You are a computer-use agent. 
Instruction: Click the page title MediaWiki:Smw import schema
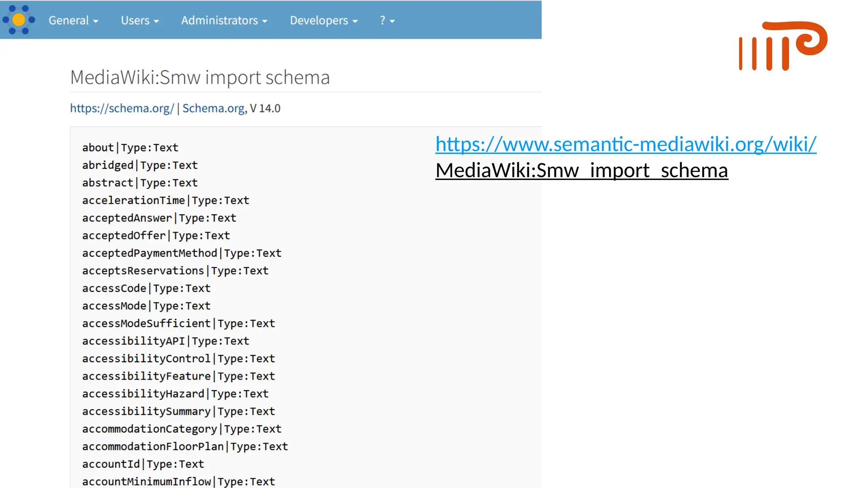[x=200, y=77]
